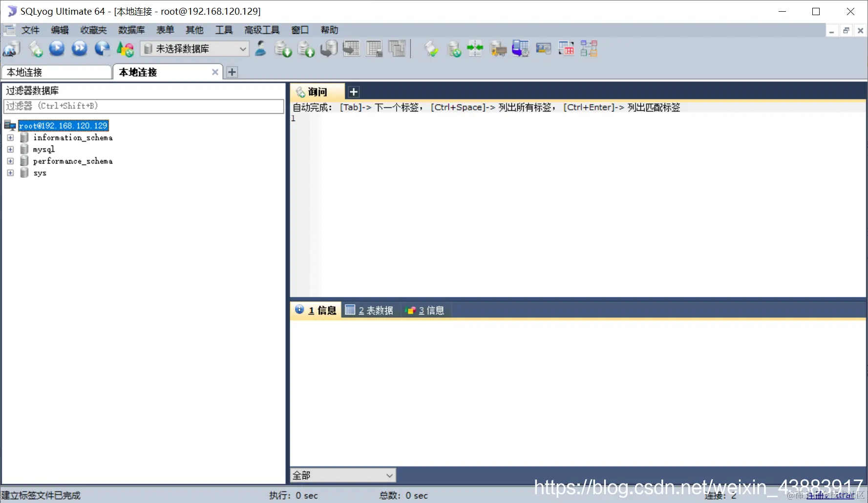Minimize the inner MDI child window
This screenshot has width=868, height=503.
pyautogui.click(x=831, y=30)
